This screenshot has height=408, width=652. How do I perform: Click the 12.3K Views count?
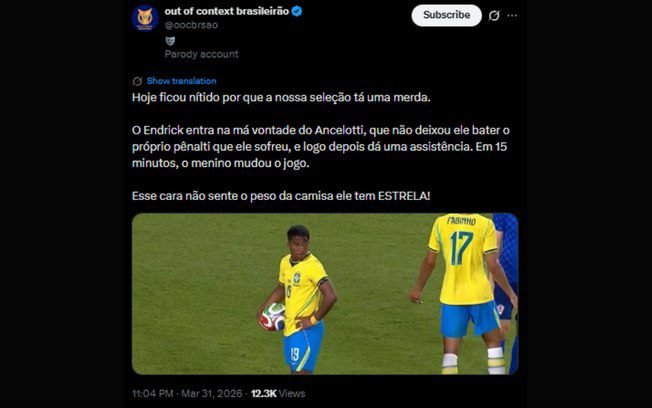pos(278,393)
